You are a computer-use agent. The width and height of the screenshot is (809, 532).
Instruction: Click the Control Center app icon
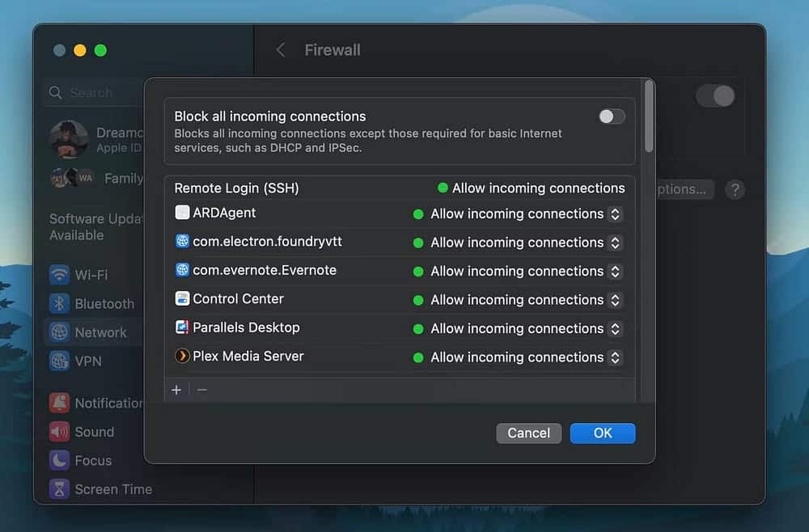click(181, 299)
